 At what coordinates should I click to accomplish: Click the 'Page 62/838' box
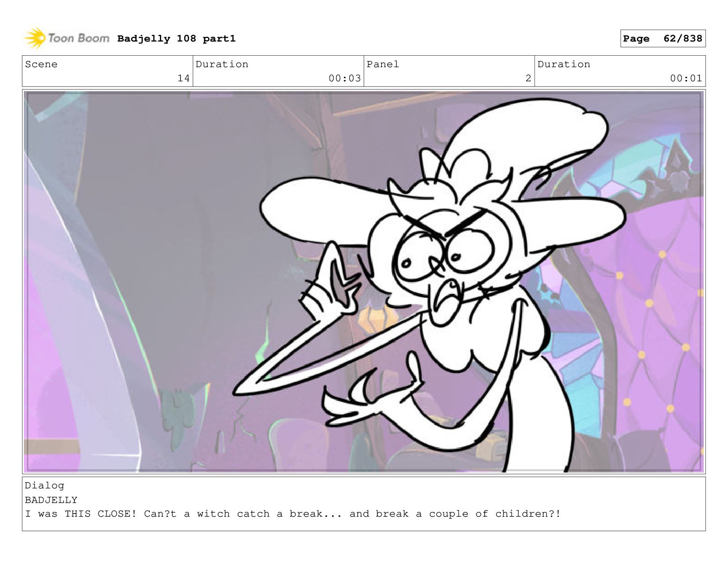click(x=663, y=38)
